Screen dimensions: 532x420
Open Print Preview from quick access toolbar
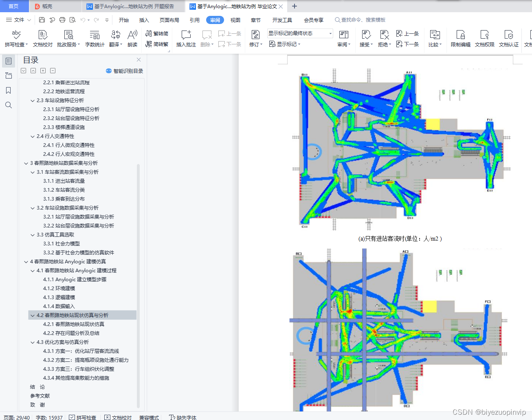click(73, 20)
